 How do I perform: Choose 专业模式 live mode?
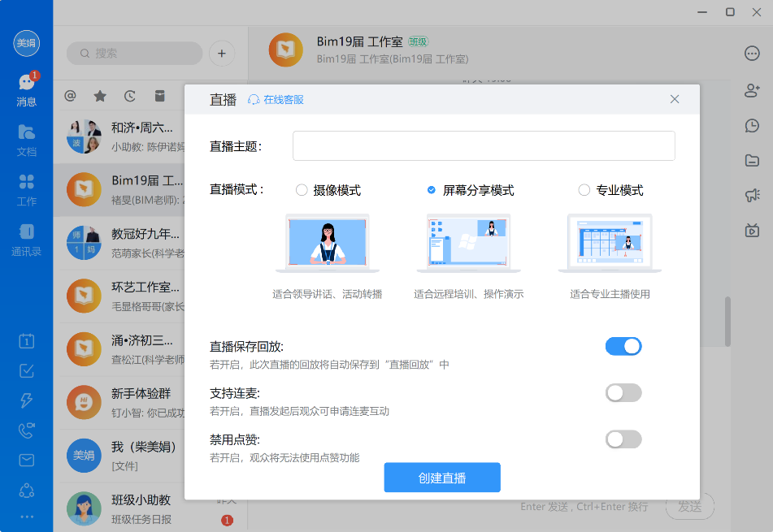coord(584,190)
